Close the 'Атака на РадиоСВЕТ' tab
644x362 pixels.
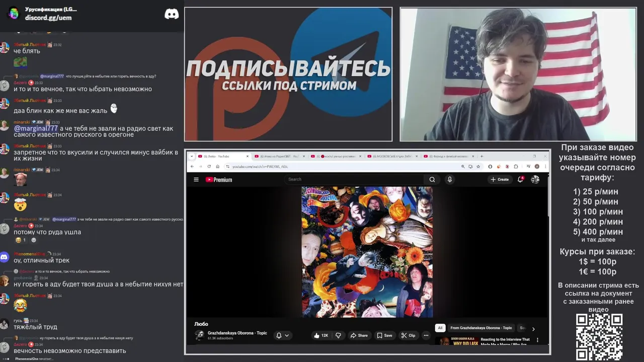click(x=304, y=156)
